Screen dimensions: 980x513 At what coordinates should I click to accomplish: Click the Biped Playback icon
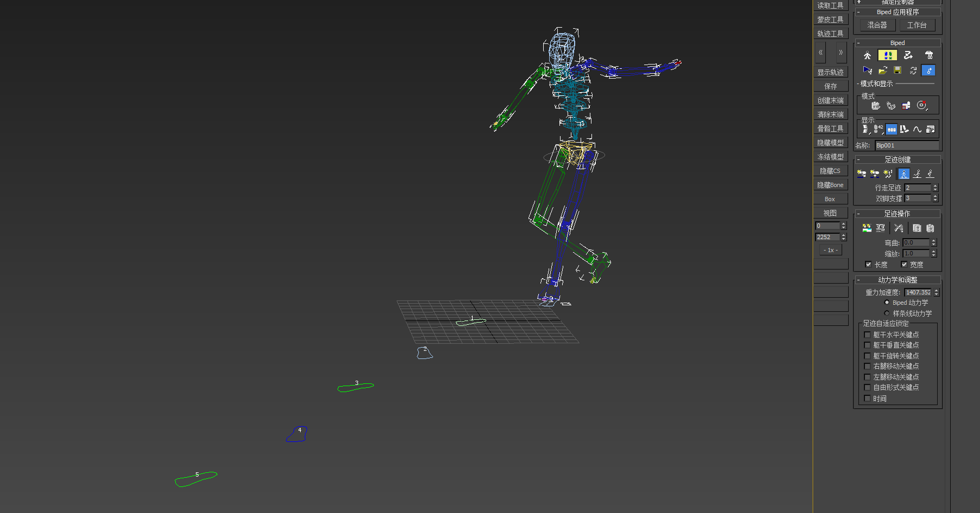coord(867,70)
